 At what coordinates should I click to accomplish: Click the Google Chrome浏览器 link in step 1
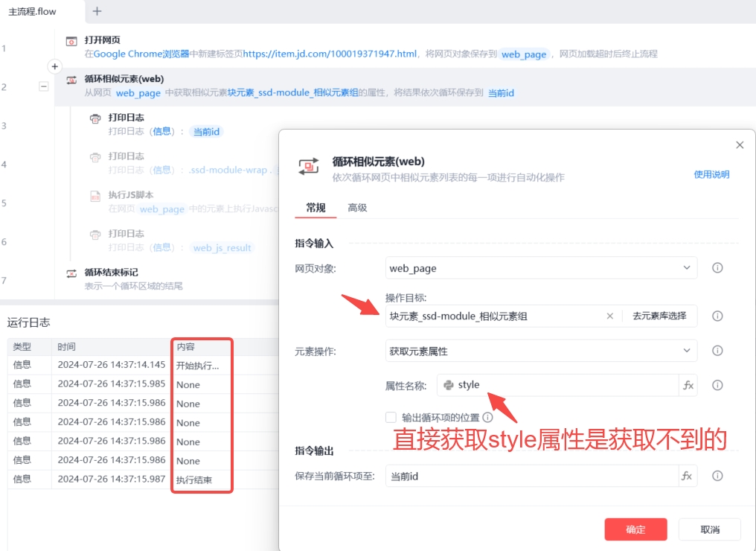click(x=141, y=54)
